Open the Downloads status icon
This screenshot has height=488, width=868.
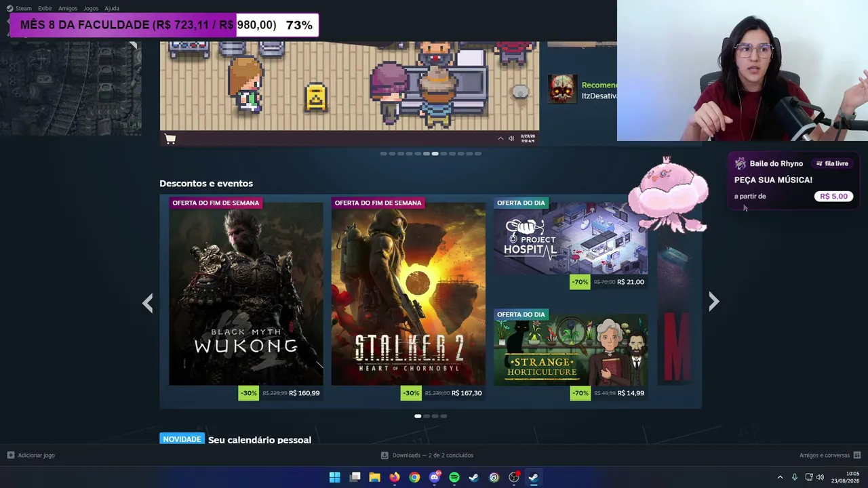pos(384,455)
